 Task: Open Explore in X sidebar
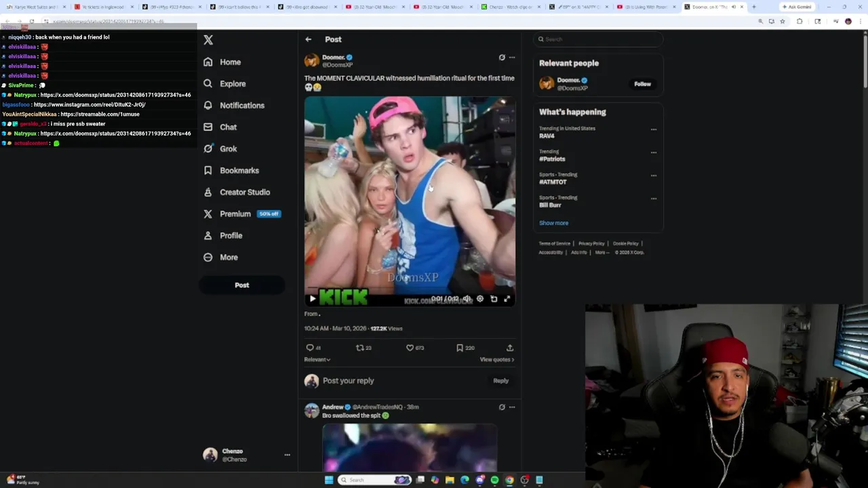[x=224, y=83]
